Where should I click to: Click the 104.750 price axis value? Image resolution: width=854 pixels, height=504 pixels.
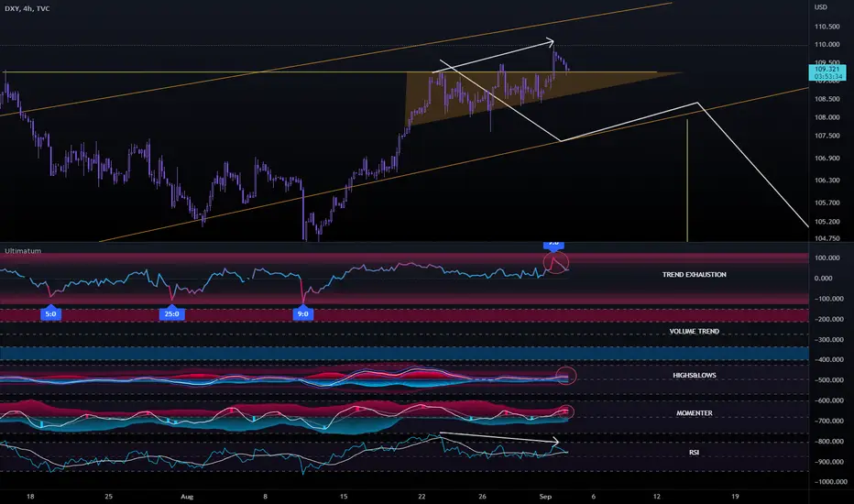tap(827, 238)
